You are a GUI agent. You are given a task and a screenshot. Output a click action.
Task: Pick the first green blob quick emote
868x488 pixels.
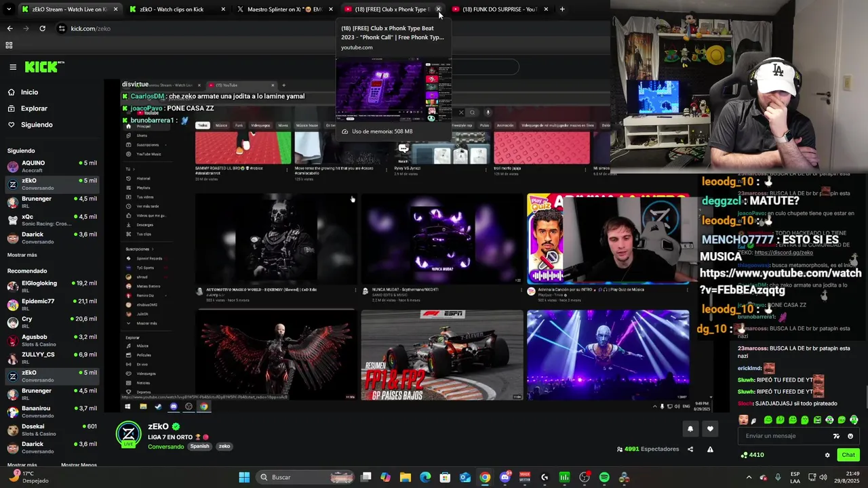(768, 420)
